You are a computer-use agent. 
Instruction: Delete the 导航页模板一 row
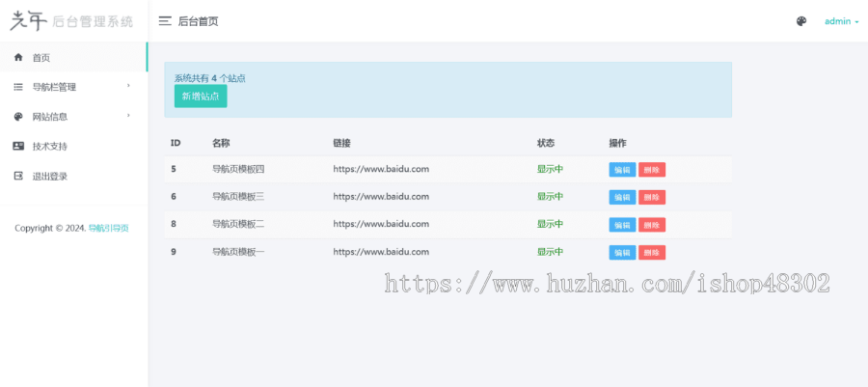(652, 253)
